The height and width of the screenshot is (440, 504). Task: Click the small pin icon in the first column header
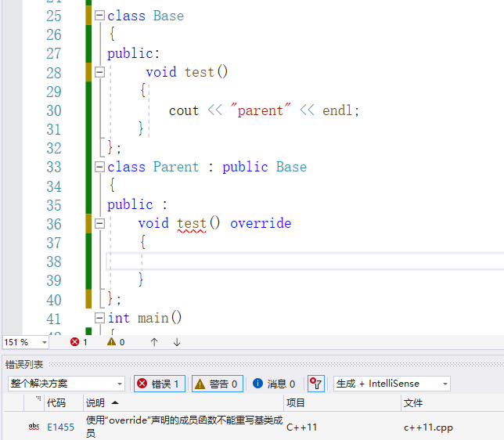38,399
